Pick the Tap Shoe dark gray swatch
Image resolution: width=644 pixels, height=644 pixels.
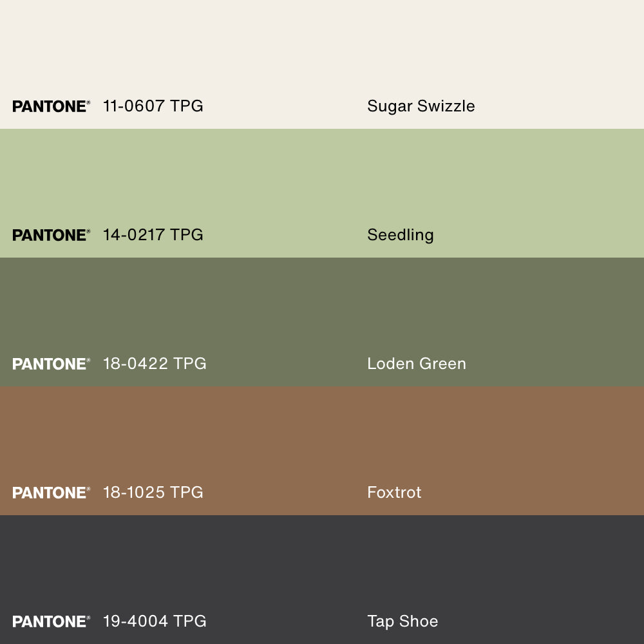(x=322, y=580)
